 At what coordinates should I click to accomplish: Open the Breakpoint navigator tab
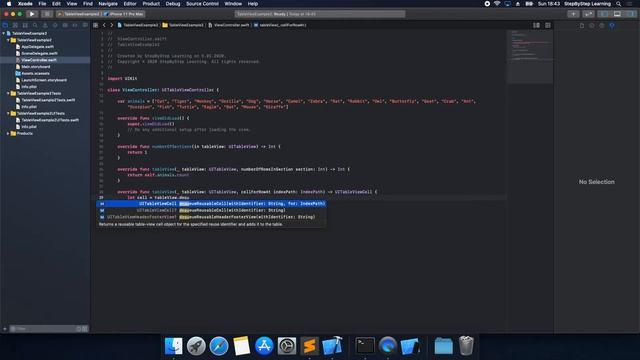75,25
